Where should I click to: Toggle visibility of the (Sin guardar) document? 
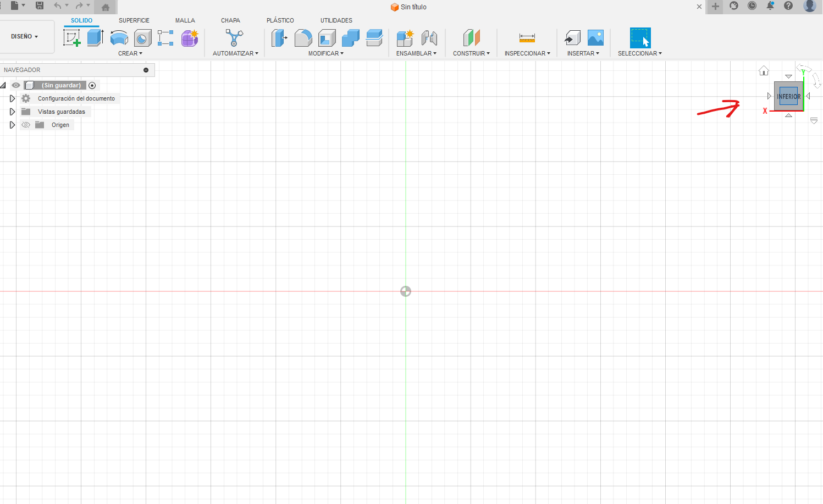coord(15,85)
